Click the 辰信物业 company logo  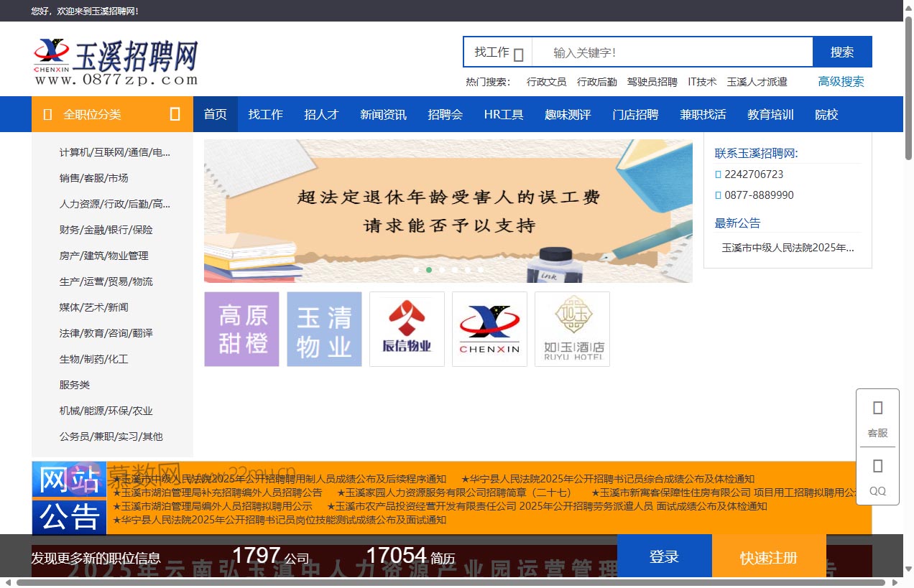(407, 329)
